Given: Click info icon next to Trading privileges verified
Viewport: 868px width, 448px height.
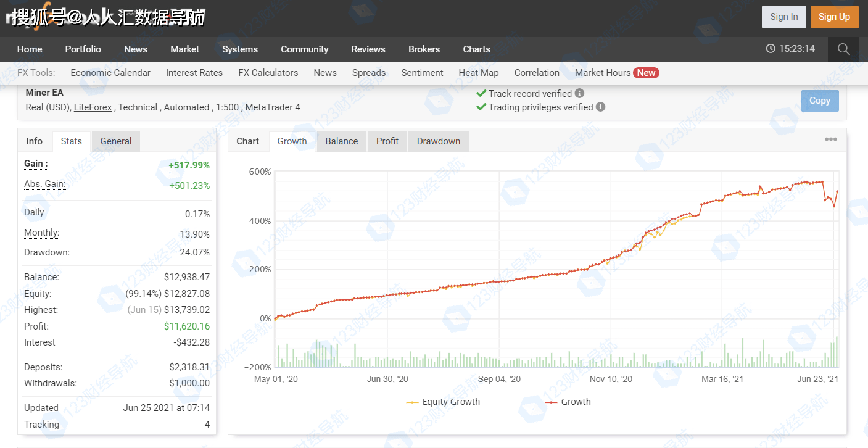Looking at the screenshot, I should pyautogui.click(x=600, y=107).
